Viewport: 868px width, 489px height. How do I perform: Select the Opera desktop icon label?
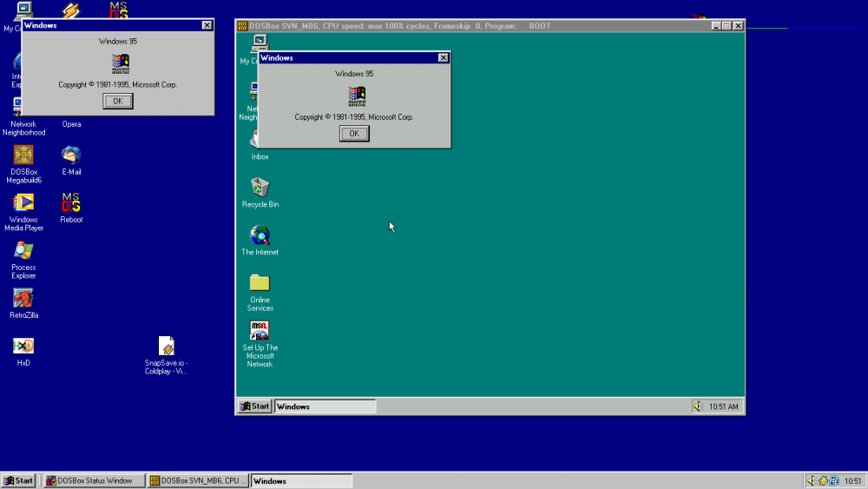click(x=71, y=124)
